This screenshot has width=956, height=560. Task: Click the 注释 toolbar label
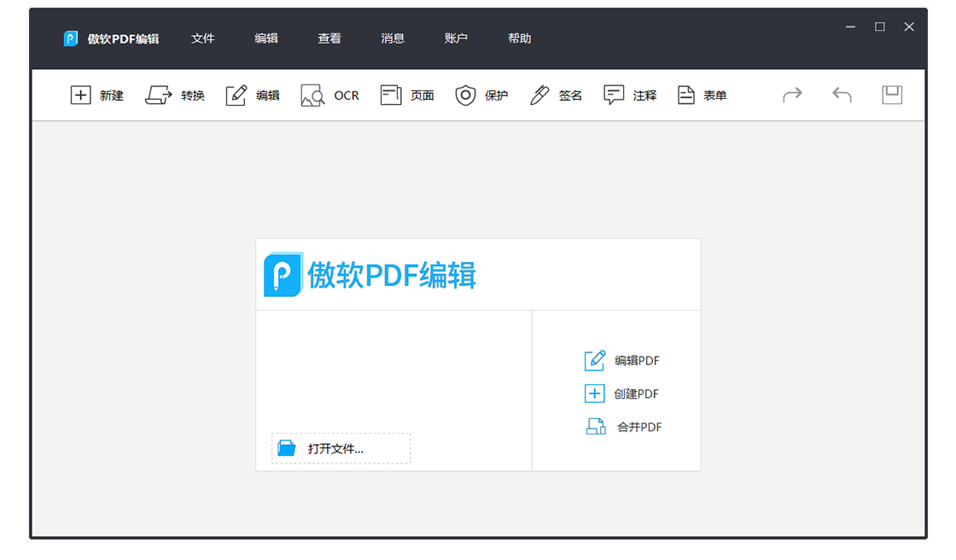[x=644, y=96]
